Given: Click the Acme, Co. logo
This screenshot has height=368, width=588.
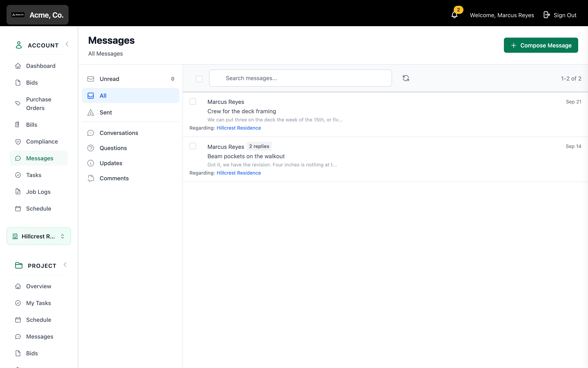Looking at the screenshot, I should tap(18, 15).
